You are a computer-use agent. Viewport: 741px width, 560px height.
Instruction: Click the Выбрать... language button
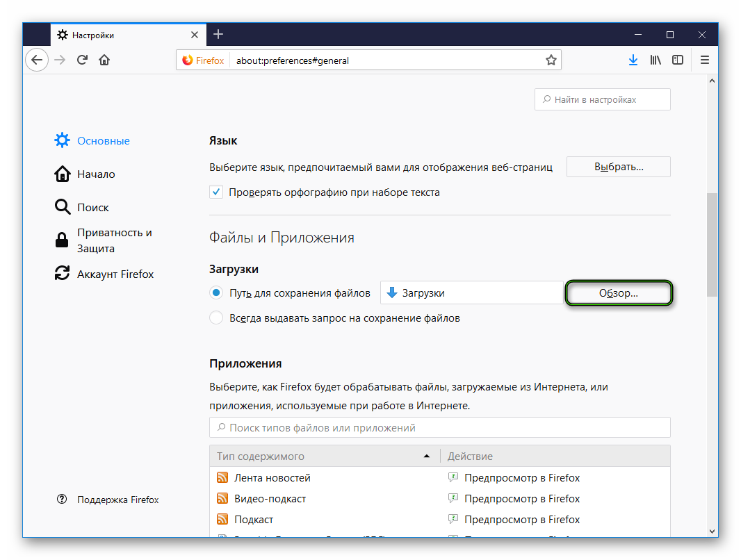618,167
